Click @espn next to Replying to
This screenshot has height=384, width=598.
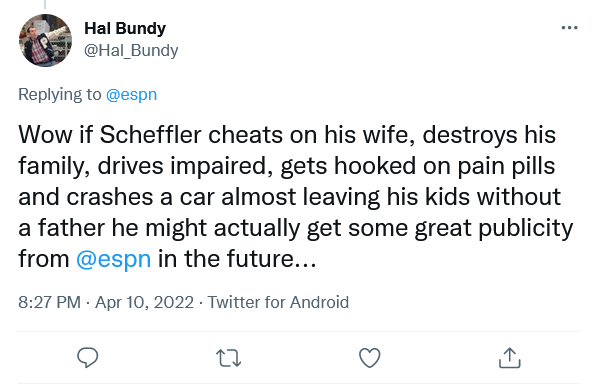(131, 95)
